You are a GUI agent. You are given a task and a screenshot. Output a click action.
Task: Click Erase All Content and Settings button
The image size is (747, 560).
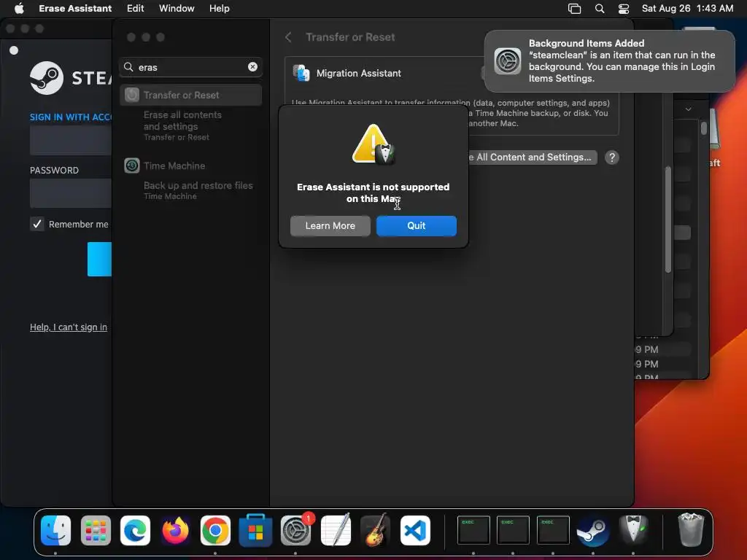pyautogui.click(x=533, y=157)
